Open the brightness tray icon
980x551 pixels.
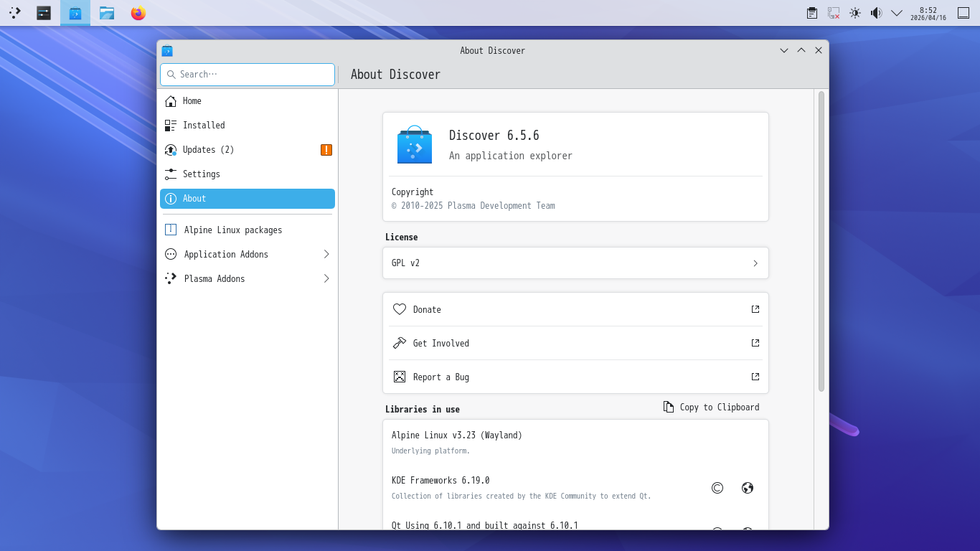point(855,13)
